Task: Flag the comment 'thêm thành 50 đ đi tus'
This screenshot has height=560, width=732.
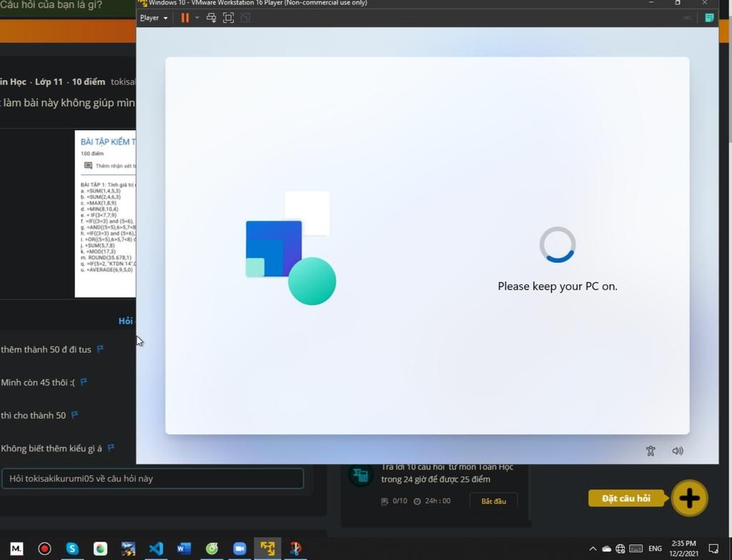Action: click(100, 349)
